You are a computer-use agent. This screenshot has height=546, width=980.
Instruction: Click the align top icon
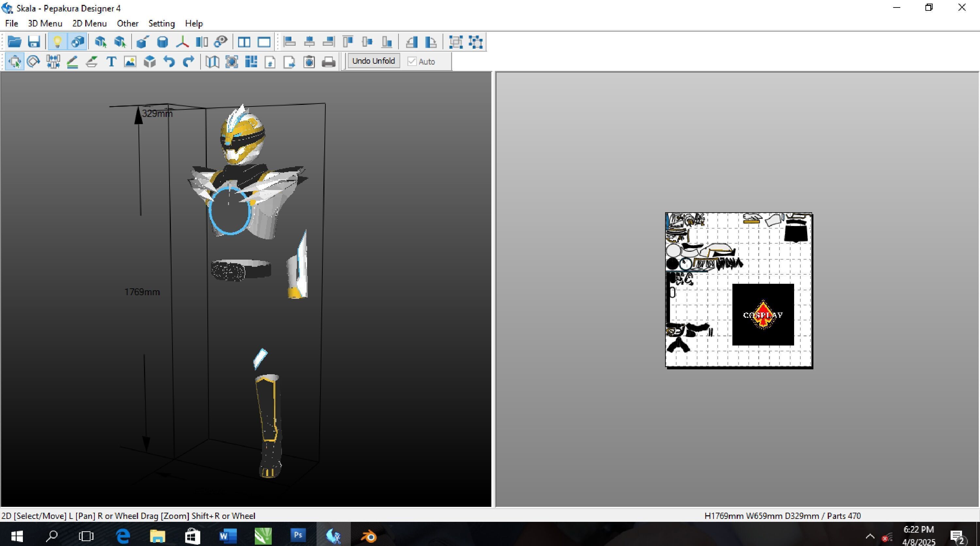(x=348, y=41)
